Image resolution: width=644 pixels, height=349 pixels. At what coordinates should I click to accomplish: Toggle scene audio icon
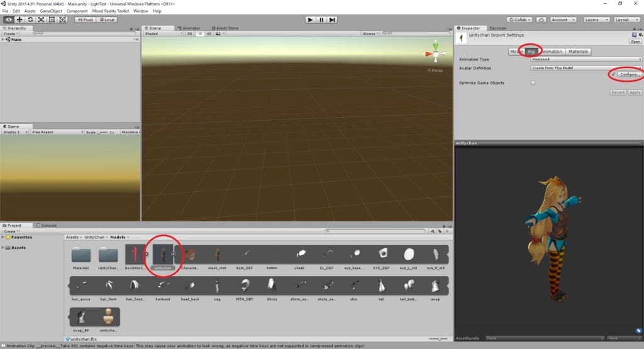[x=209, y=34]
